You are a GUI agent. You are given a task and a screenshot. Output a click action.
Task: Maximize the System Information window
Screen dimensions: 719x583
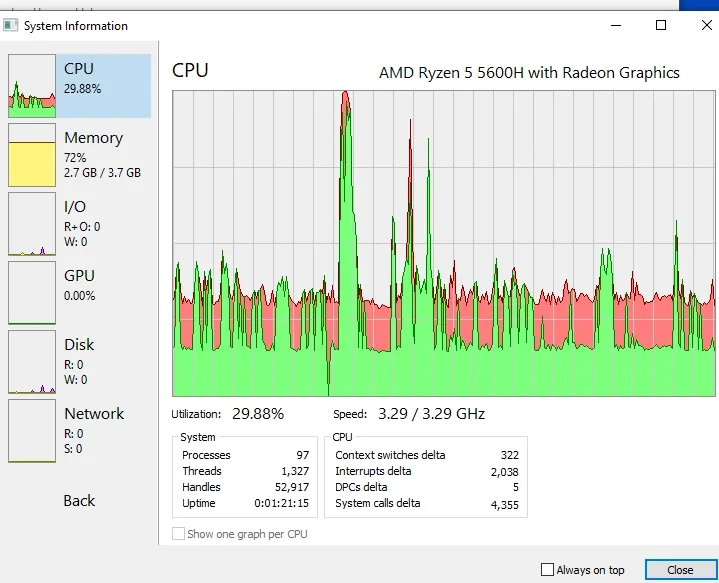661,25
